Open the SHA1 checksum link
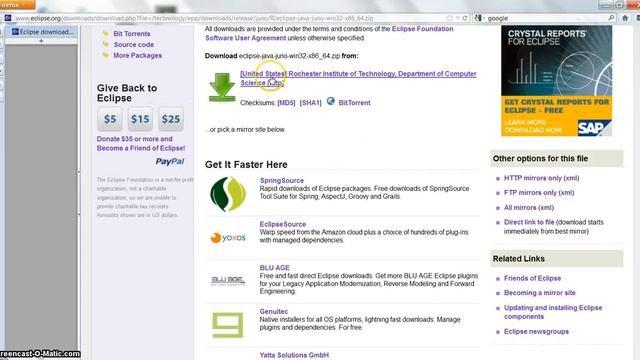 point(311,103)
